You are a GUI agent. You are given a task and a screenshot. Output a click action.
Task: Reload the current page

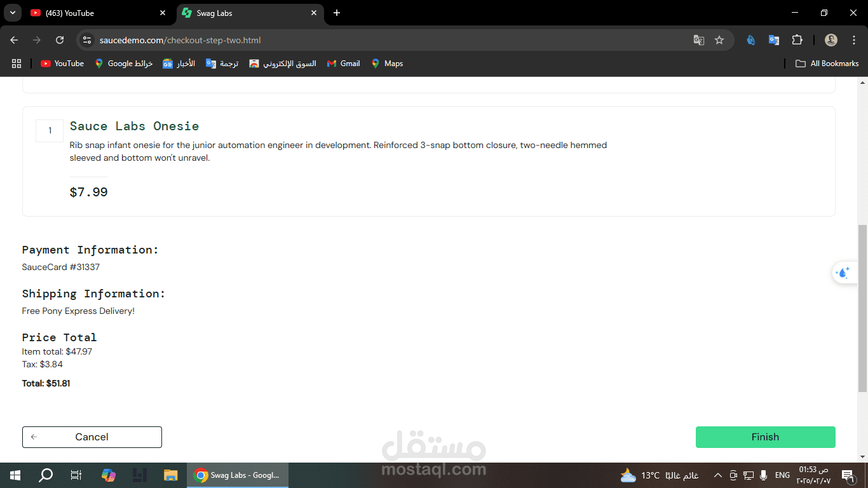click(x=60, y=40)
